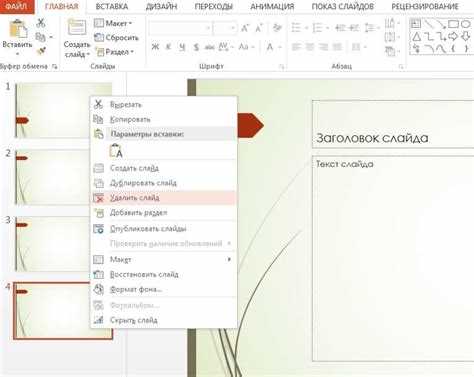Toggle strikethrough abc formatting
The width and height of the screenshot is (474, 377).
[x=210, y=47]
